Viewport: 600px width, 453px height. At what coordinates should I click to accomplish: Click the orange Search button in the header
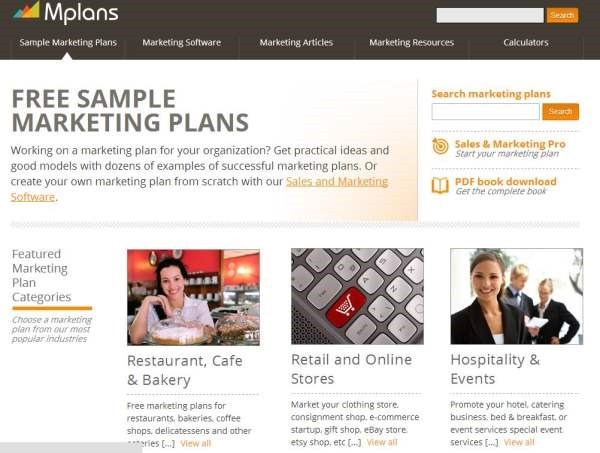pos(562,15)
